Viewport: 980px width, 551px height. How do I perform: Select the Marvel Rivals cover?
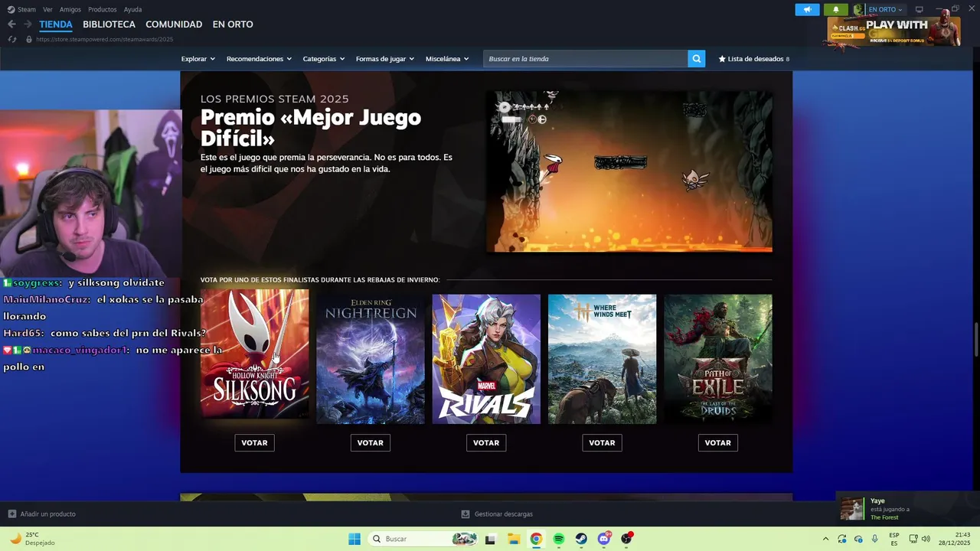tap(486, 359)
